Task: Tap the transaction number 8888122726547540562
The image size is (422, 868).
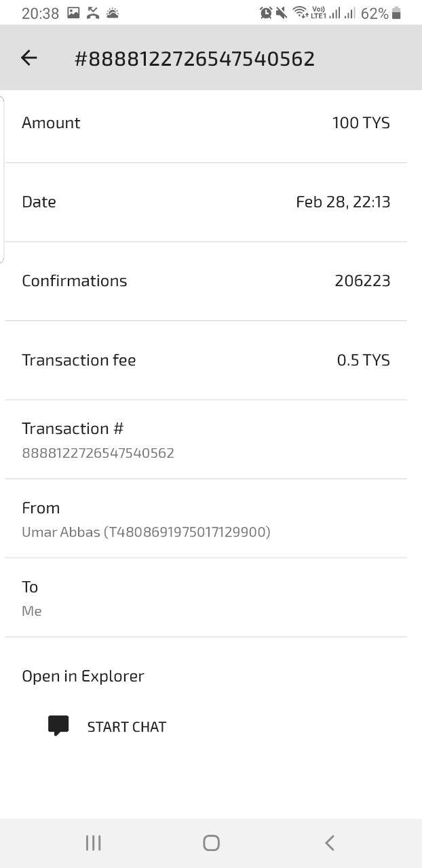Action: tap(98, 452)
